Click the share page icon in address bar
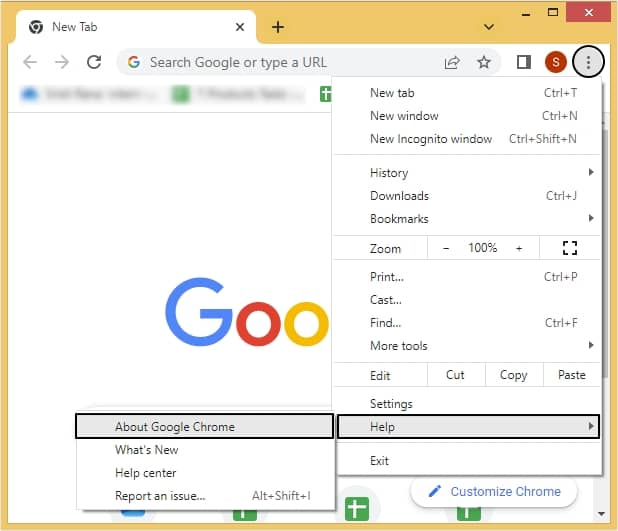 point(452,62)
